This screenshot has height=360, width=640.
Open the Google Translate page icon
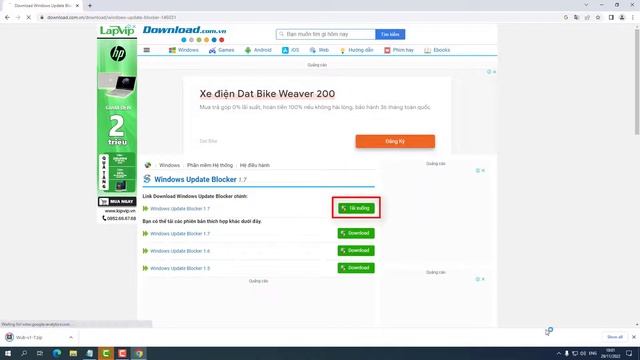click(x=576, y=18)
